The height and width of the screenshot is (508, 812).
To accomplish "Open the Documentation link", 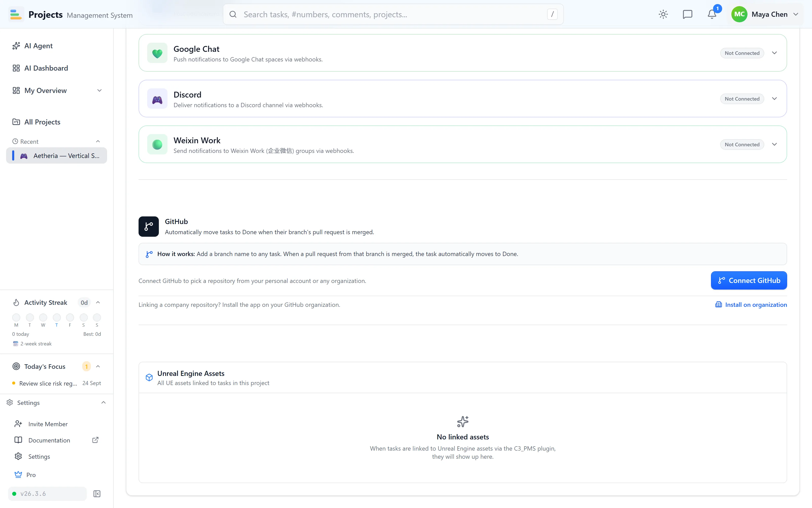I will coord(49,440).
